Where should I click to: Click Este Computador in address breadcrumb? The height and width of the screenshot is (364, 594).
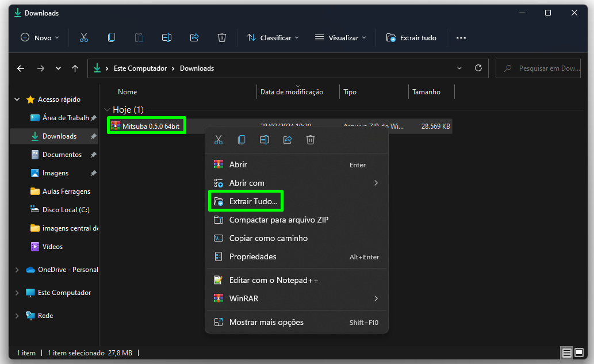tap(140, 68)
